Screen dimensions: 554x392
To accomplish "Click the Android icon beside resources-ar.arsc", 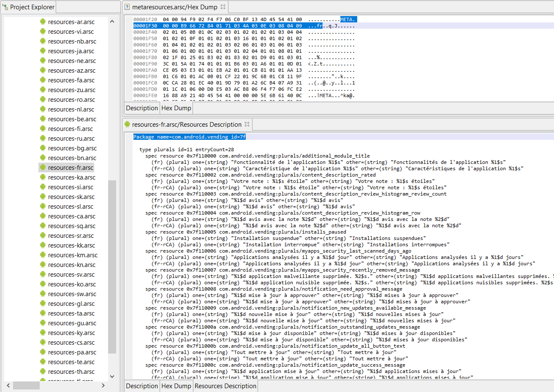I will [x=43, y=22].
